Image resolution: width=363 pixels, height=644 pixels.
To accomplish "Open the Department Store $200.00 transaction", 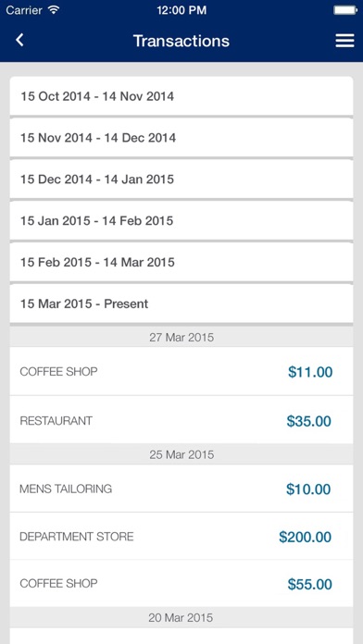I will 181,536.
